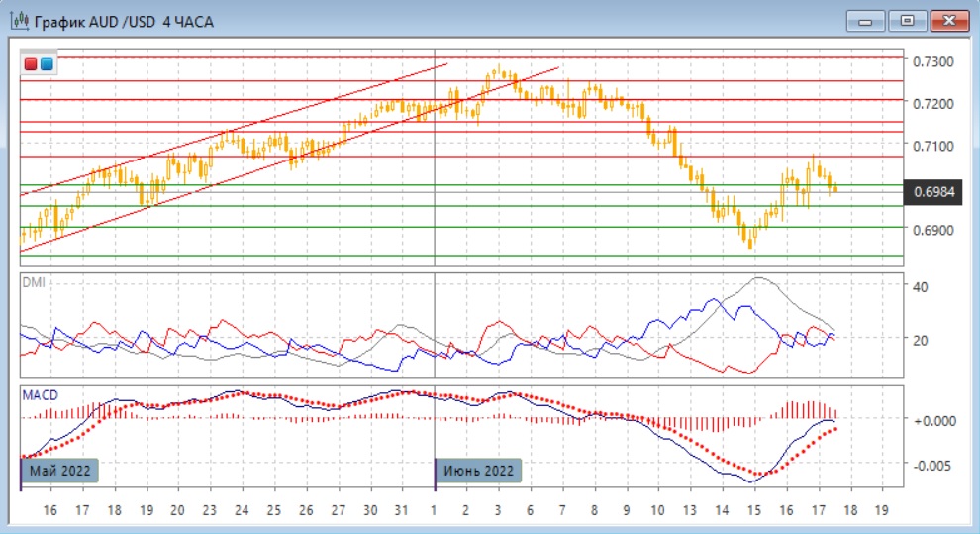
Task: Click the DMI scale value 40
Action: pyautogui.click(x=919, y=287)
